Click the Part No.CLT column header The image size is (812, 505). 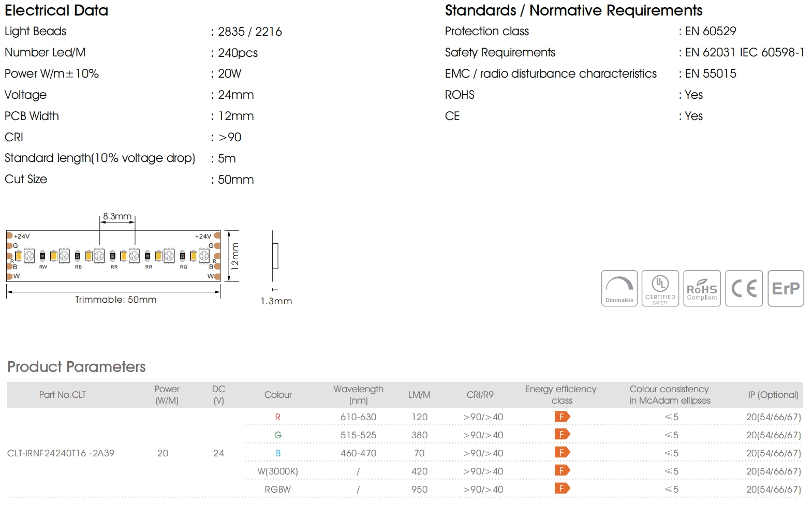tap(63, 395)
